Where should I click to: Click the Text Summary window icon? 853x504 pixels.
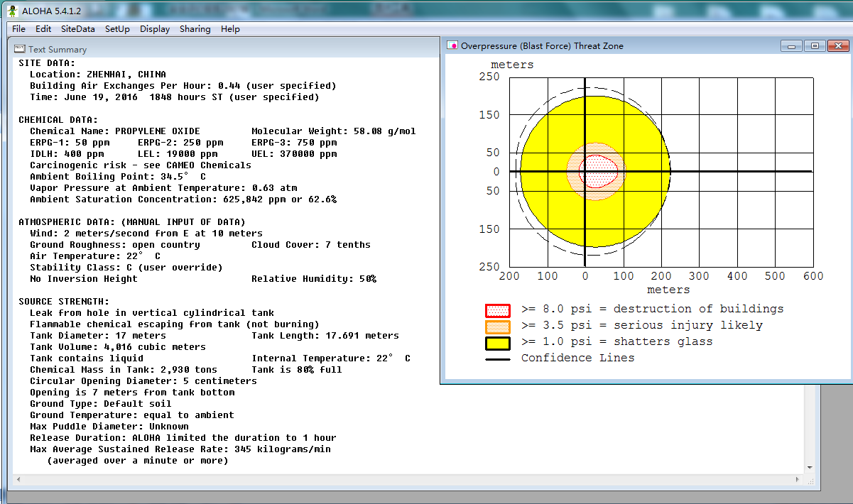19,49
